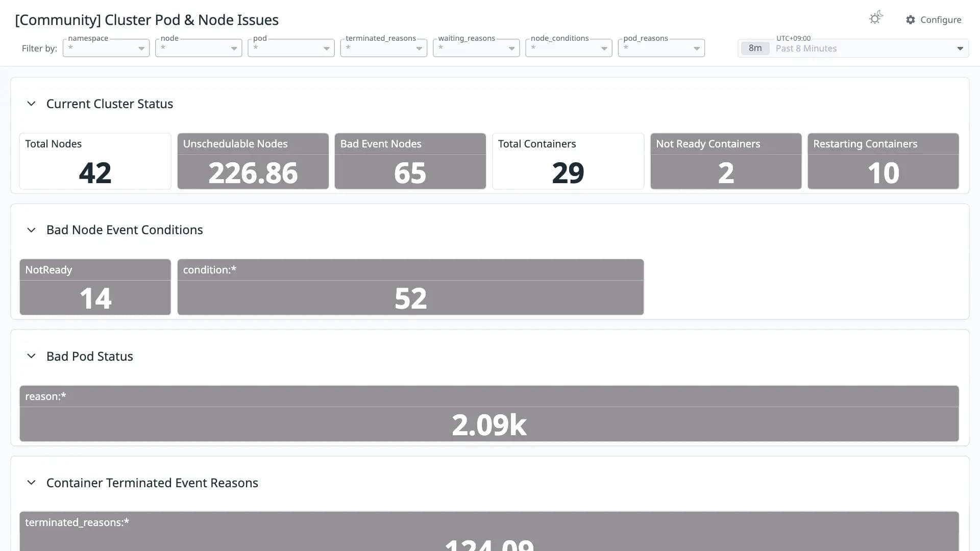Open the Past 8 Minutes time range selector
The width and height of the screenshot is (980, 551).
tap(853, 48)
